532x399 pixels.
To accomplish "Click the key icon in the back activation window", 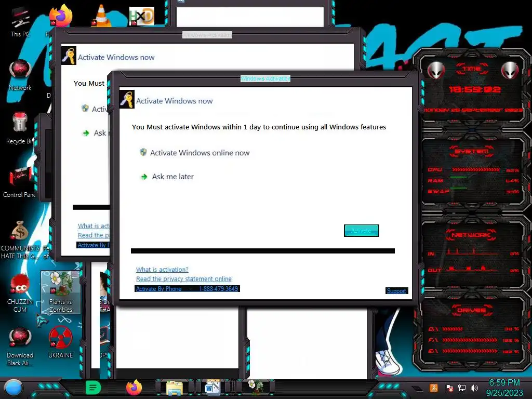I will coord(69,56).
